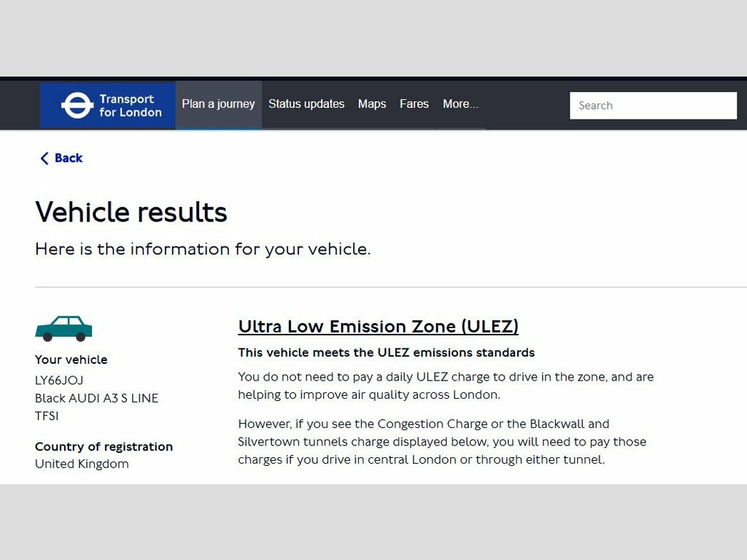Click the Vehicle results heading
This screenshot has width=747, height=560.
[131, 212]
